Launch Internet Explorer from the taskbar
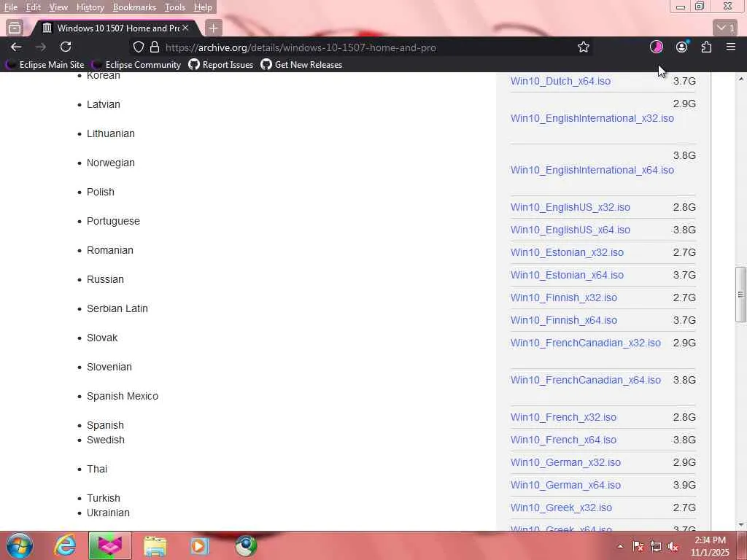747x560 pixels. [64, 545]
